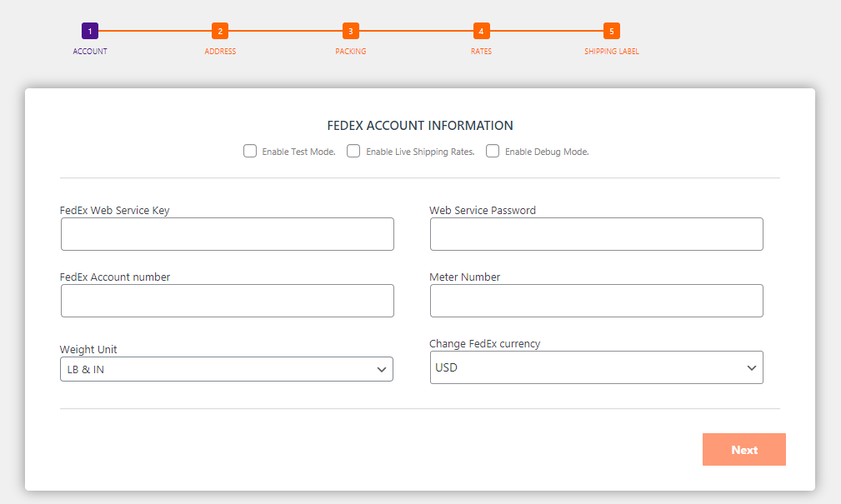Viewport: 841px width, 504px height.
Task: Click the ADDRESS step label
Action: click(x=220, y=52)
